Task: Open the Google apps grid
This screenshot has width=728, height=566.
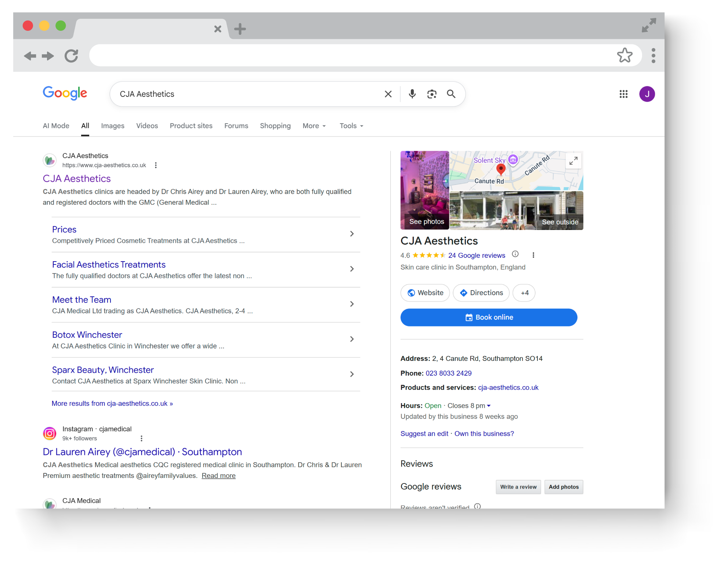Action: [623, 94]
